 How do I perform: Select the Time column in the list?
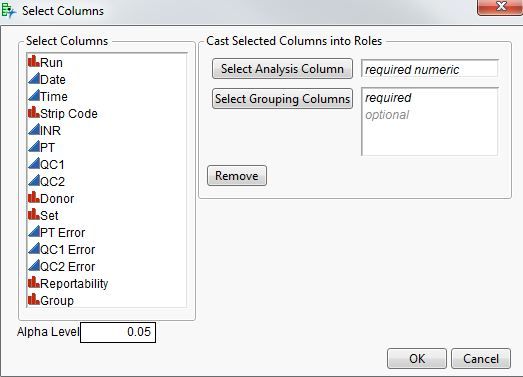pos(107,97)
